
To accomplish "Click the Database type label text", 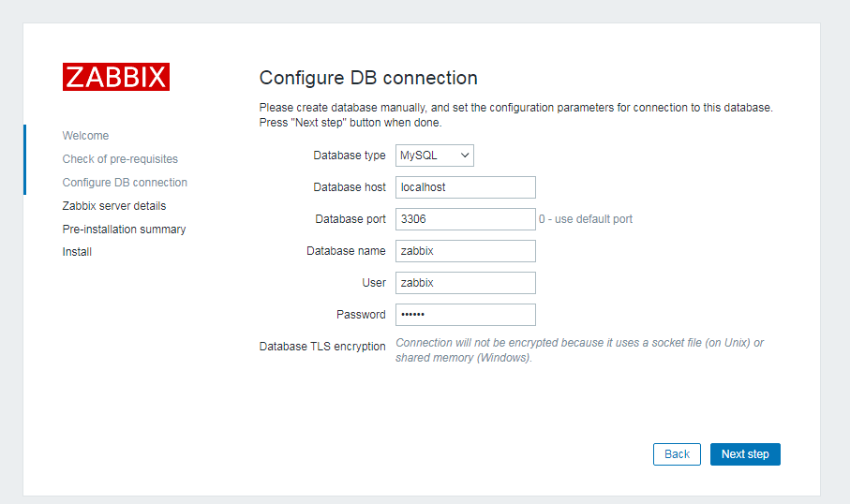I will 350,156.
